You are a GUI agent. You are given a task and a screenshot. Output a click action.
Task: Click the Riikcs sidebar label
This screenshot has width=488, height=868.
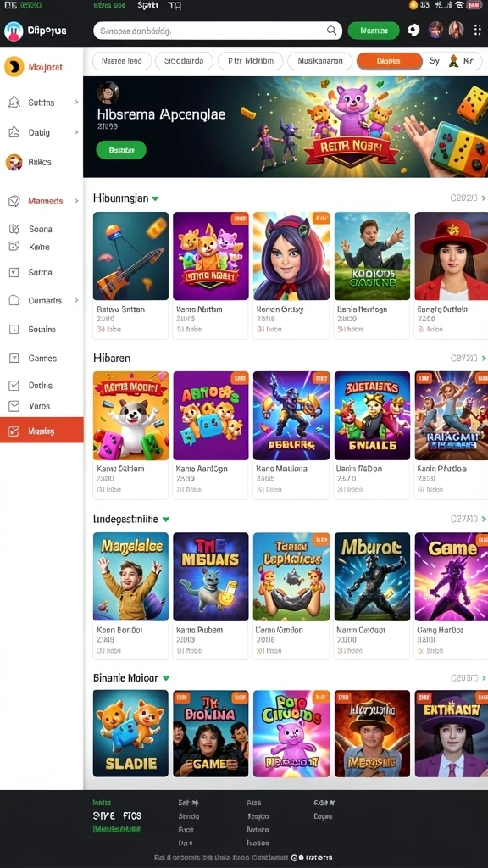[40, 162]
